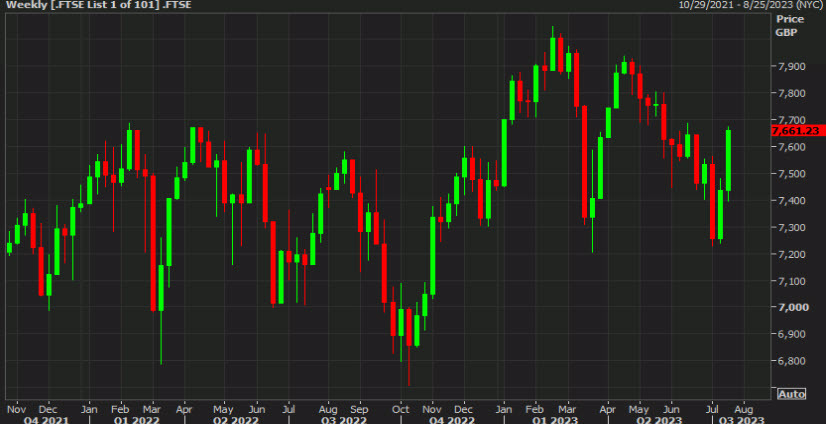Click the Mar 2022 month label
This screenshot has height=424, width=826.
pyautogui.click(x=153, y=409)
